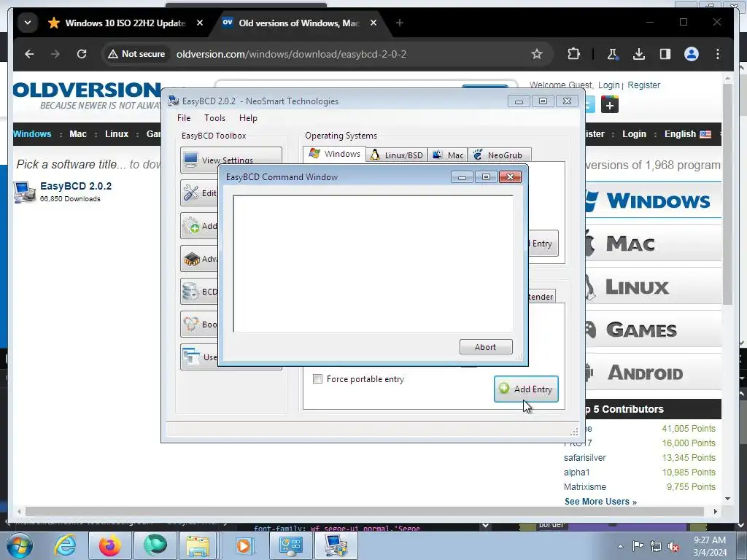Viewport: 747px width, 560px height.
Task: Open the Linux category banner
Action: (x=653, y=287)
